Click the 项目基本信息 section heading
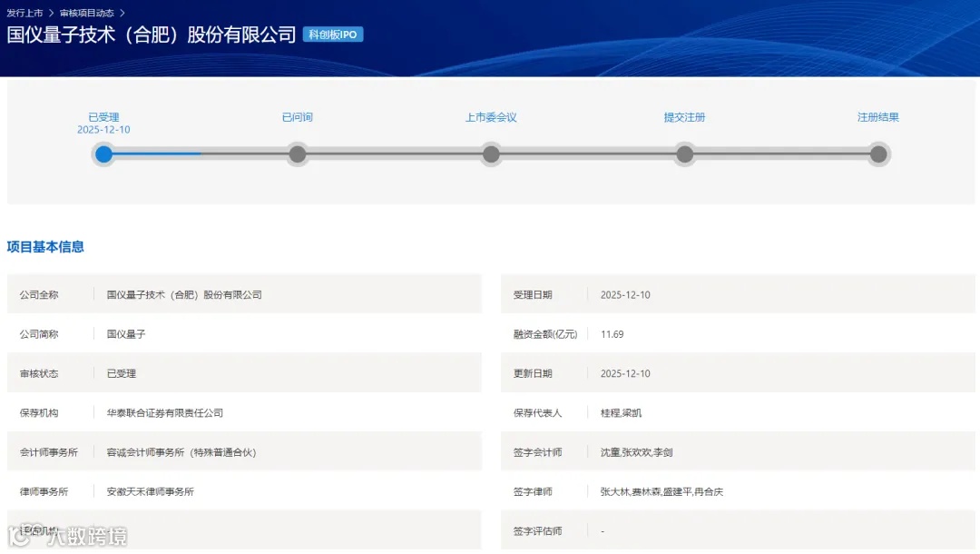This screenshot has height=554, width=980. coord(45,247)
